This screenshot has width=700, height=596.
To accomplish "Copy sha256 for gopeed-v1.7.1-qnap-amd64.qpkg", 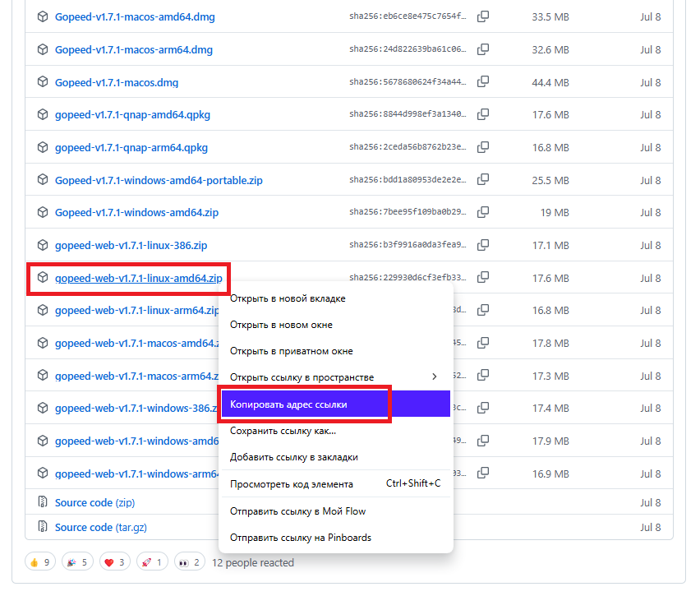I will click(x=483, y=114).
